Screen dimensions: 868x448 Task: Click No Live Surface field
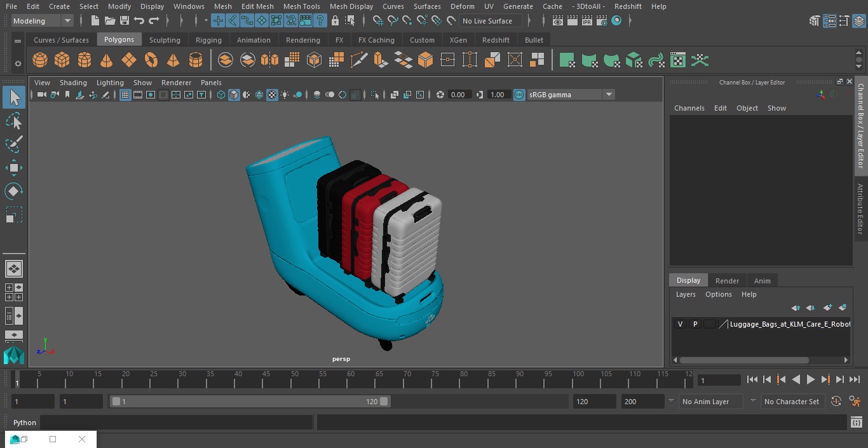(491, 21)
